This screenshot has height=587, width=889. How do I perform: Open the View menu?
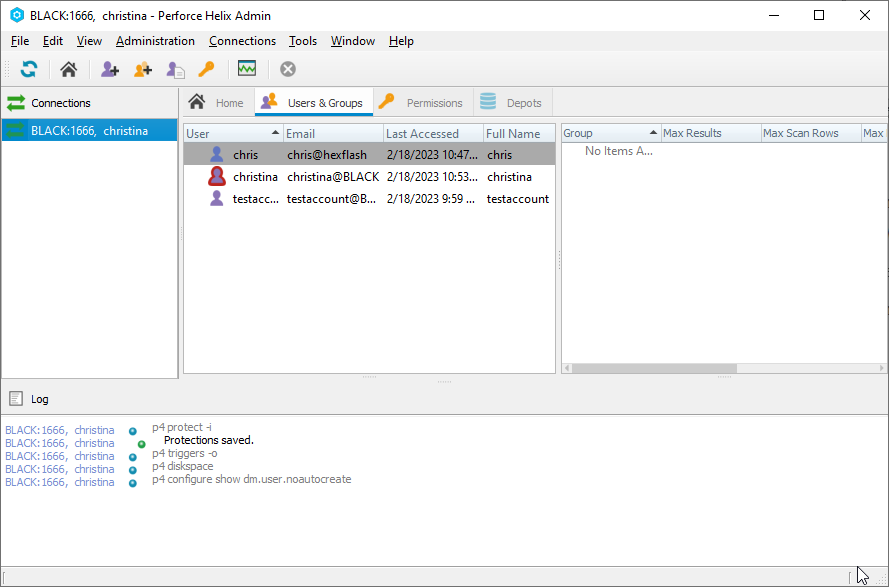point(89,41)
